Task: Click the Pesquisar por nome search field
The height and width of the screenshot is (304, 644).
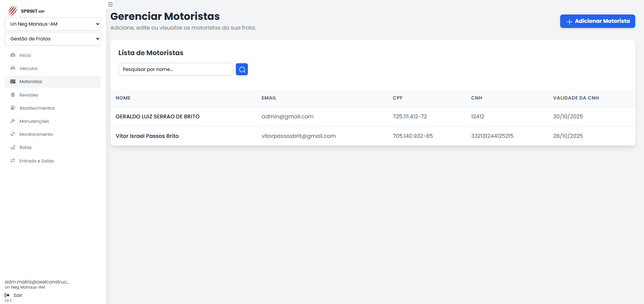Action: click(175, 69)
